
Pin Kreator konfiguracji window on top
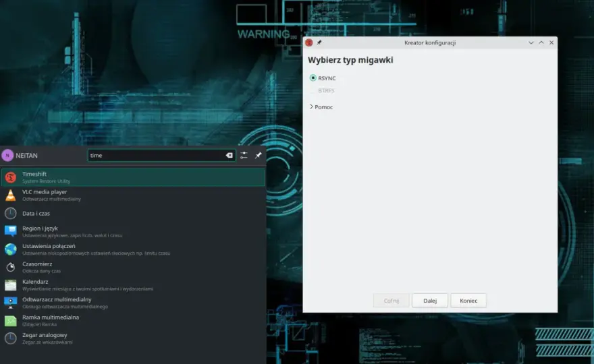coord(319,42)
